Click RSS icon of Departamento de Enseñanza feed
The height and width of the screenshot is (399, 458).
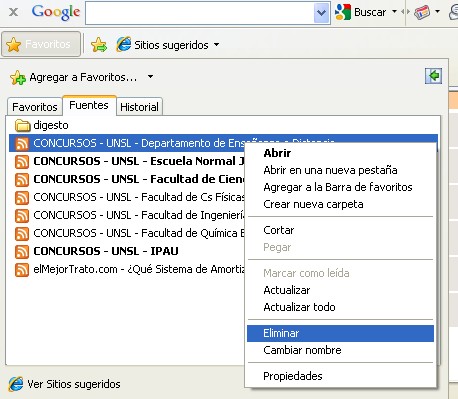pos(22,143)
